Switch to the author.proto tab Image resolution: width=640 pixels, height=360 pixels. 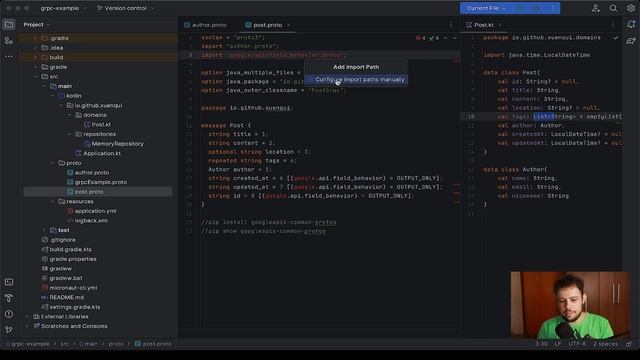point(205,25)
